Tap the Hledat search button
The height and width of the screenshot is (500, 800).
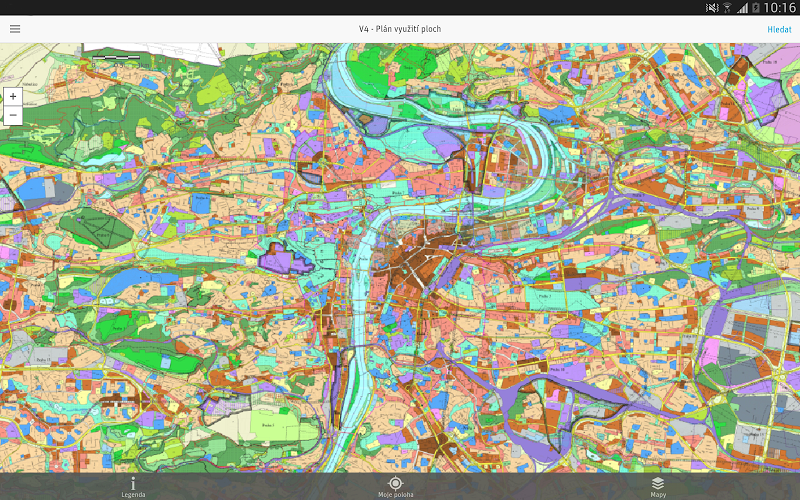779,30
